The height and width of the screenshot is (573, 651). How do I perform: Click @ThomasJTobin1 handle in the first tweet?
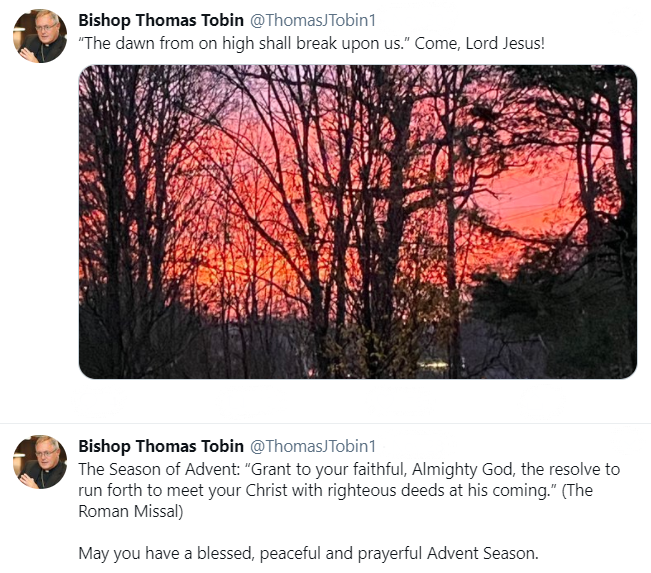(312, 21)
